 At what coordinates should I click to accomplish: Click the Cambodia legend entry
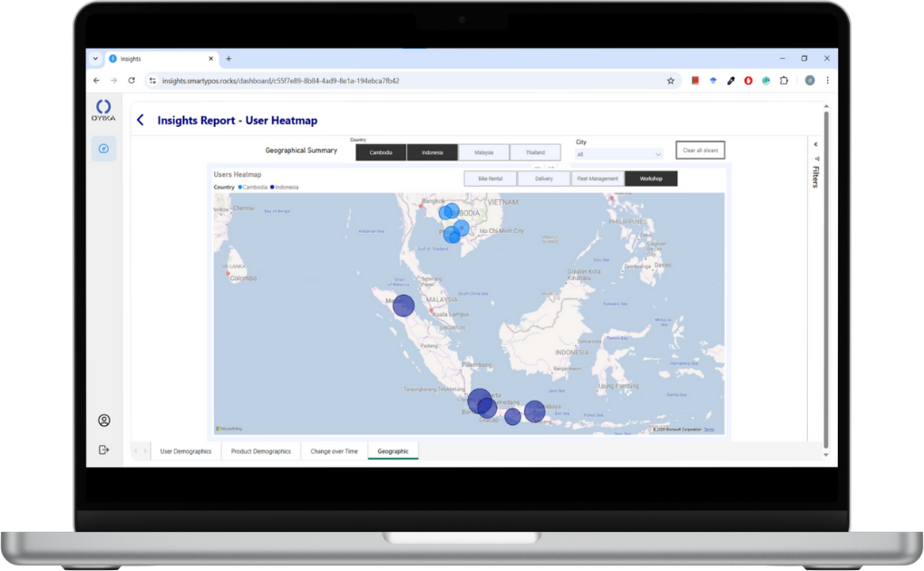pos(253,188)
